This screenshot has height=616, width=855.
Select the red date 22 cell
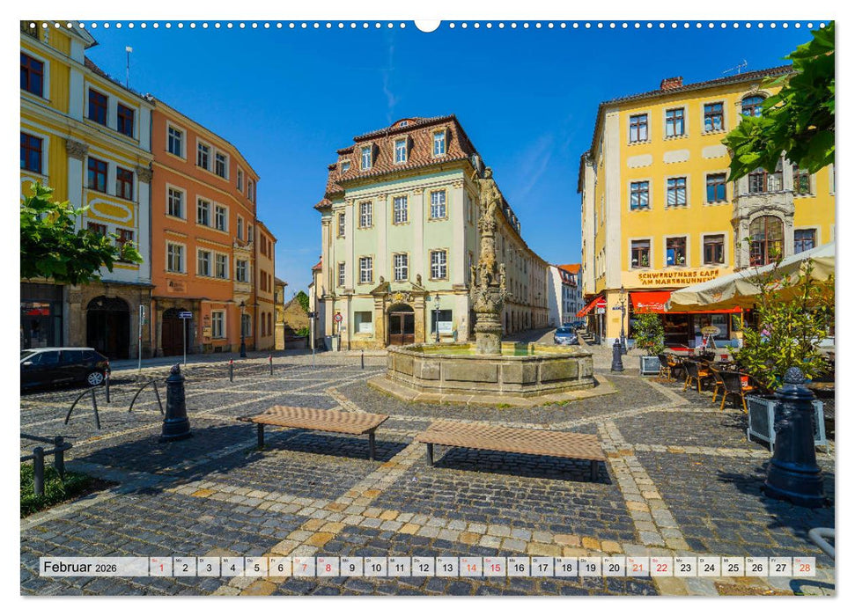pyautogui.click(x=660, y=569)
